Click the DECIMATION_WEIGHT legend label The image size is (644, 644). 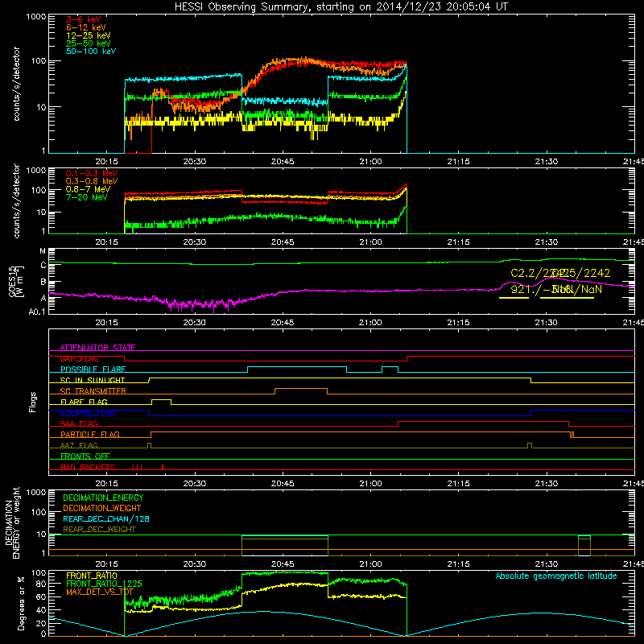tap(102, 509)
